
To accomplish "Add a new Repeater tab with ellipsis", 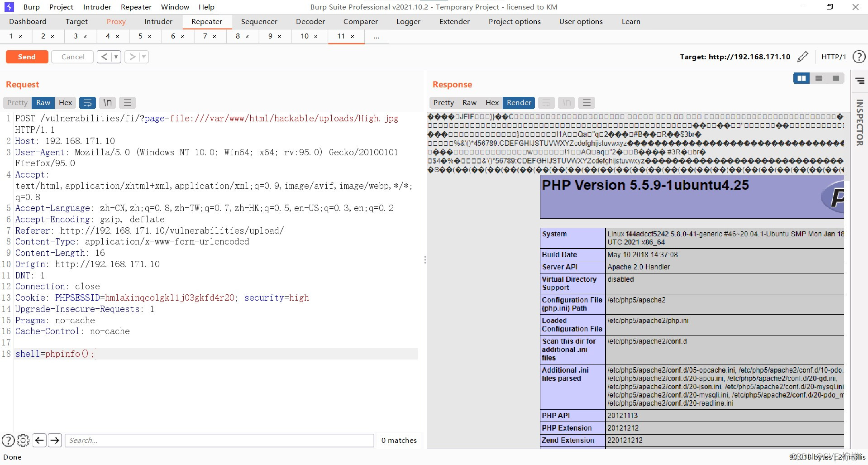I will tap(377, 37).
